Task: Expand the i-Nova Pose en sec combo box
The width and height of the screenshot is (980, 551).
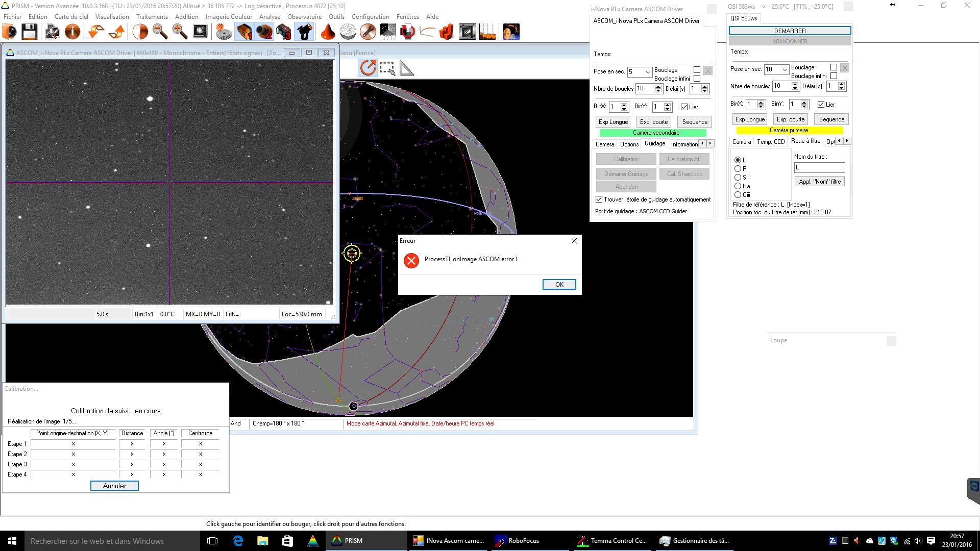Action: [x=648, y=72]
